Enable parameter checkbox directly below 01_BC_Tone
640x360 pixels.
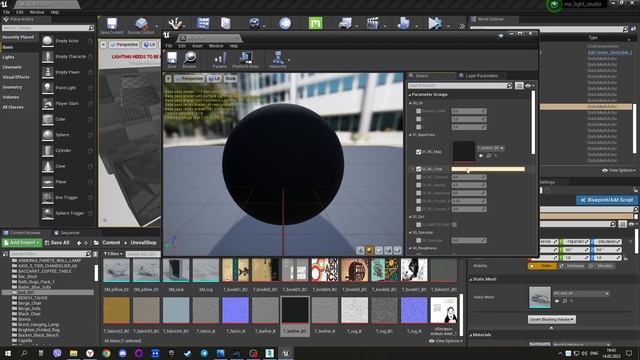coord(418,177)
